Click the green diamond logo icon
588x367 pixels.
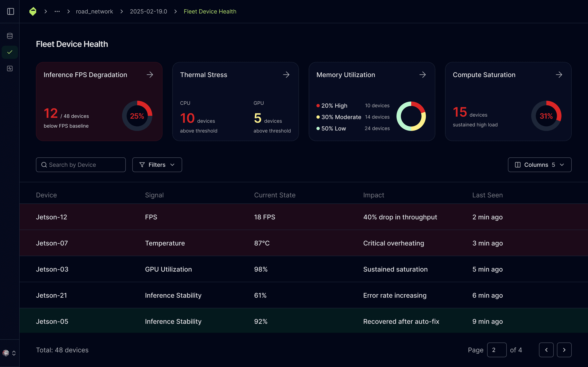click(x=33, y=11)
